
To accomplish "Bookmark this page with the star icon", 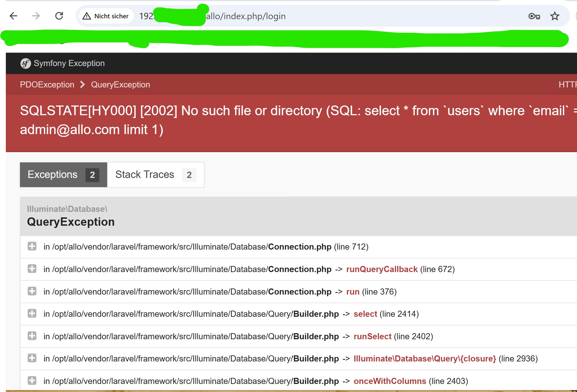I will click(555, 16).
